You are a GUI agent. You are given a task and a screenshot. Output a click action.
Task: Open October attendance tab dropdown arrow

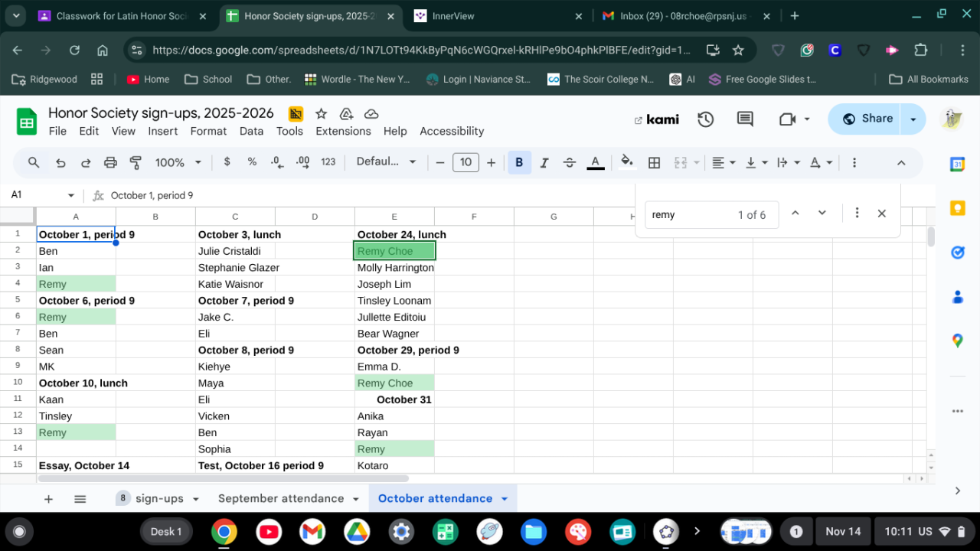pyautogui.click(x=505, y=499)
